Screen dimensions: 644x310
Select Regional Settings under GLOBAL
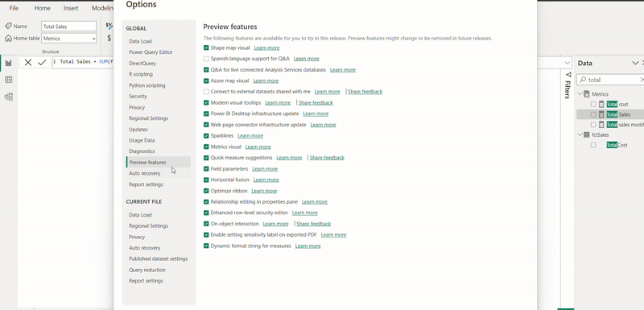148,118
